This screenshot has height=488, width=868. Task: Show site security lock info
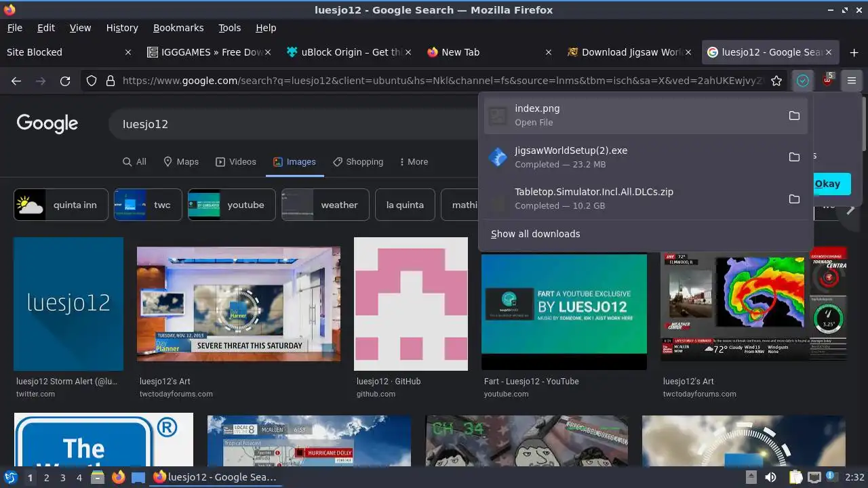coord(110,81)
